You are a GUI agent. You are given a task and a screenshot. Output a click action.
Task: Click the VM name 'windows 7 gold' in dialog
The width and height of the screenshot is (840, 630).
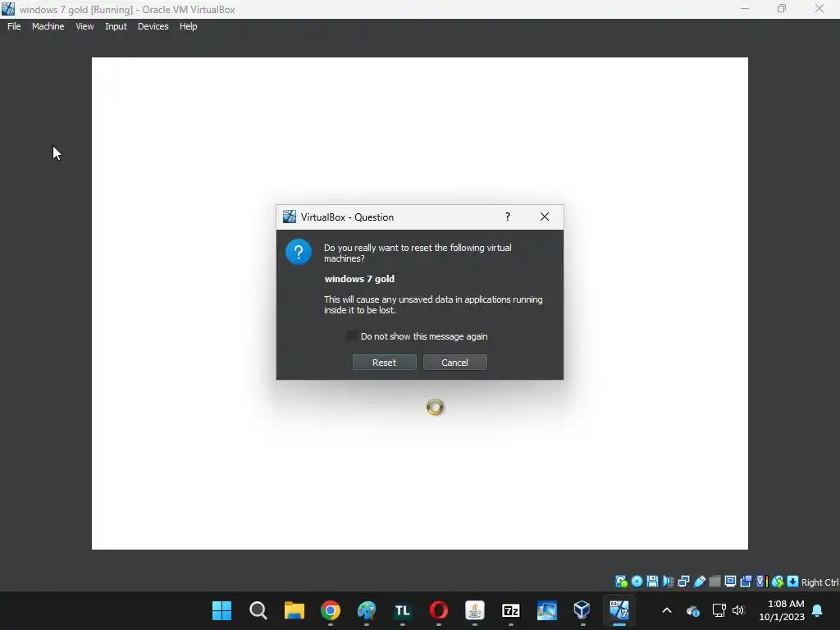coord(359,279)
